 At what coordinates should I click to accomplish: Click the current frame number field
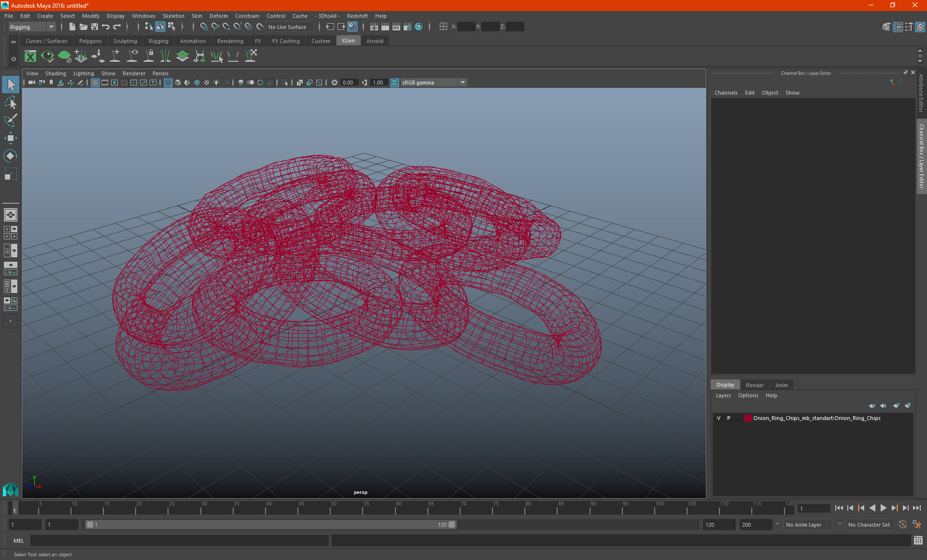click(814, 508)
